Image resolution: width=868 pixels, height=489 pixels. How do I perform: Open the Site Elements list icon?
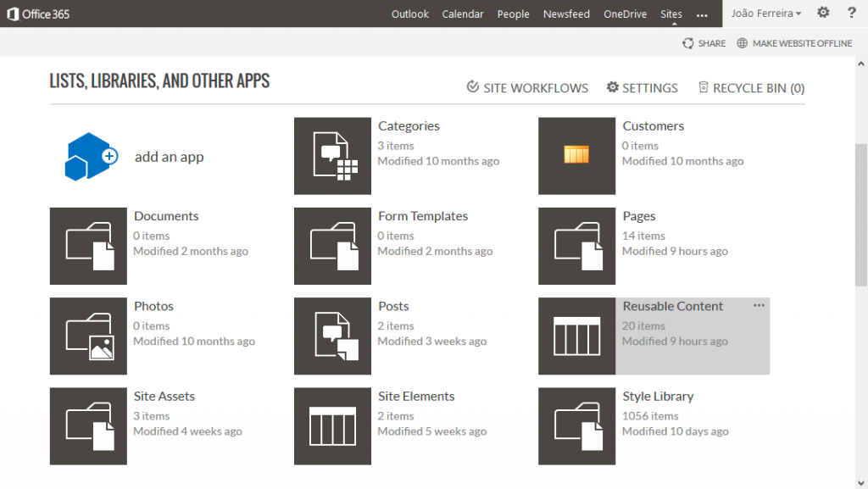(x=332, y=426)
